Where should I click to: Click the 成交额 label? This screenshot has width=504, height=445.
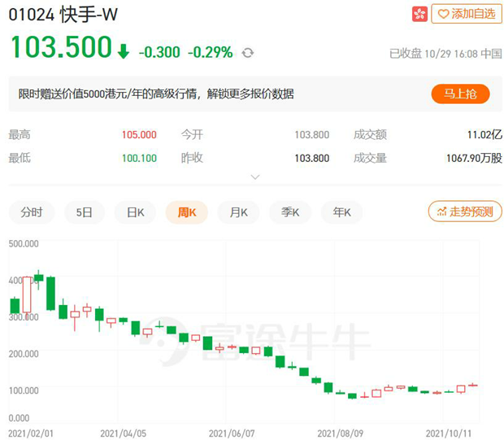coord(370,134)
